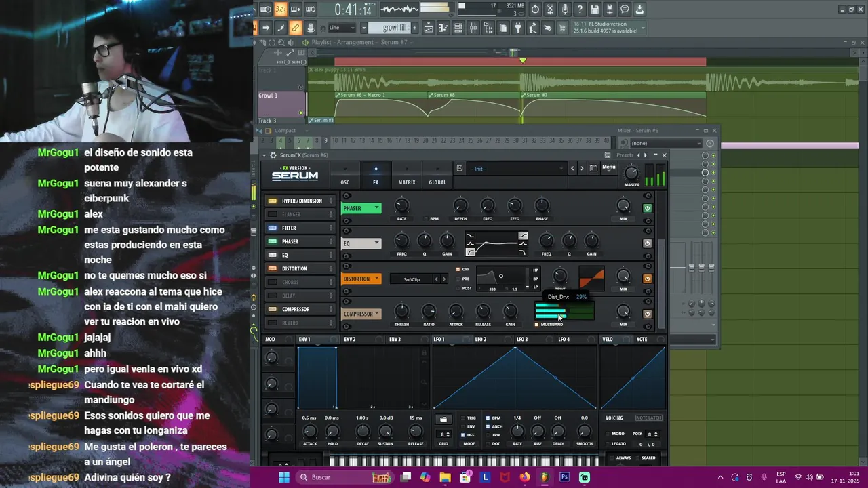Click the FL Studio shopping cart icon
Viewport: 868px width, 488px height.
pos(562,28)
